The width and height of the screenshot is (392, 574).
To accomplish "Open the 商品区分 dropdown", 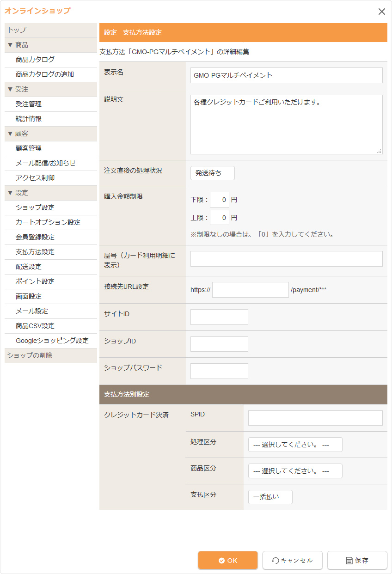I will pos(295,471).
